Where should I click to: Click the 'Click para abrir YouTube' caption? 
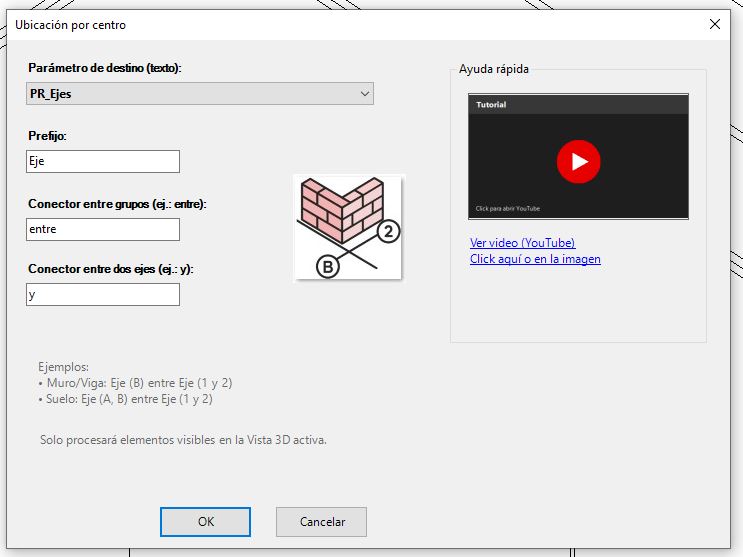[507, 209]
